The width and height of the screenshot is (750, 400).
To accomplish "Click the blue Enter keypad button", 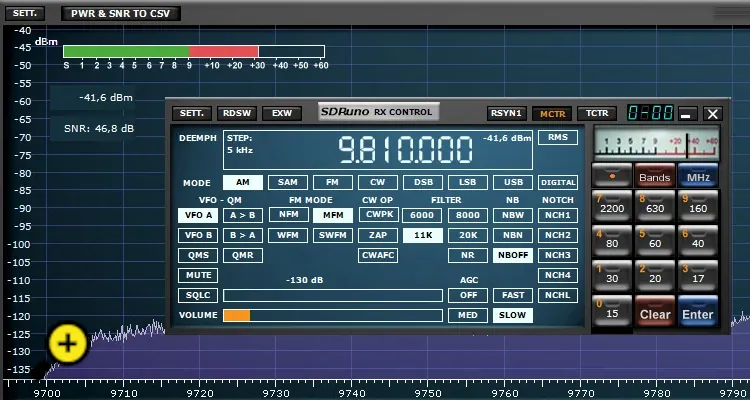I will pos(698,311).
